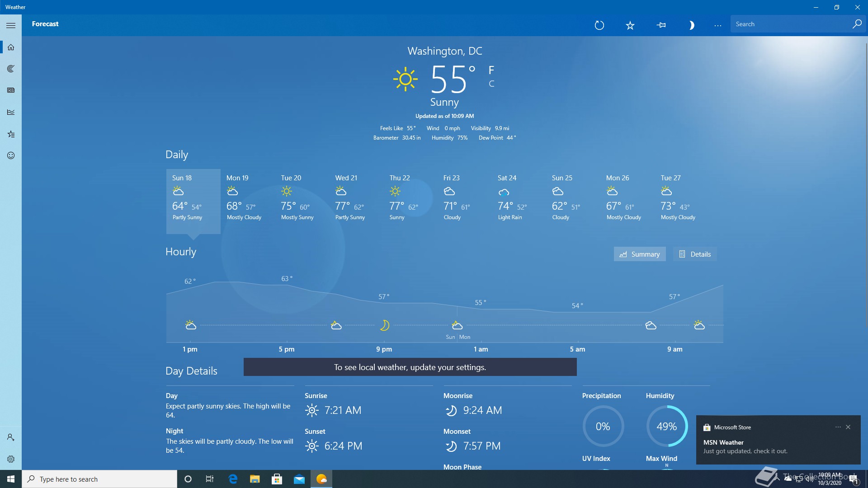
Task: Open the Maps radar icon in sidebar
Action: click(x=11, y=69)
